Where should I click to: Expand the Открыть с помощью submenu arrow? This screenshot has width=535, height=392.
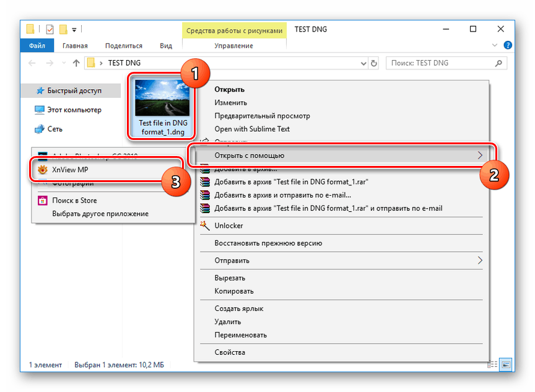click(x=480, y=155)
